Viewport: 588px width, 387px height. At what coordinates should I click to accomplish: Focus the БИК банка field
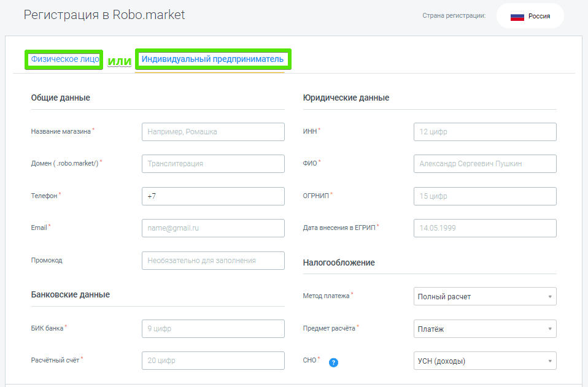tap(213, 329)
